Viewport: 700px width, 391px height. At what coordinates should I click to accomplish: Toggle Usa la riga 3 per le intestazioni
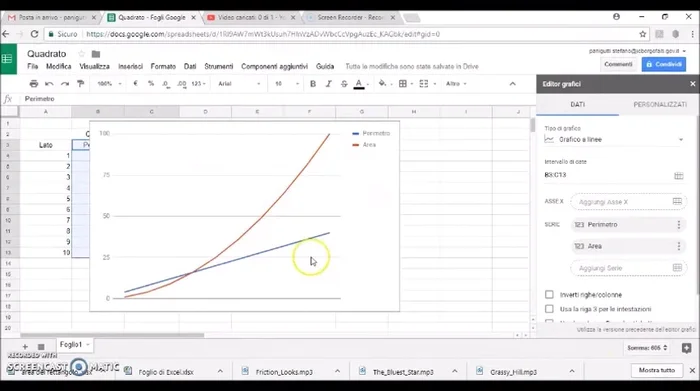[549, 309]
